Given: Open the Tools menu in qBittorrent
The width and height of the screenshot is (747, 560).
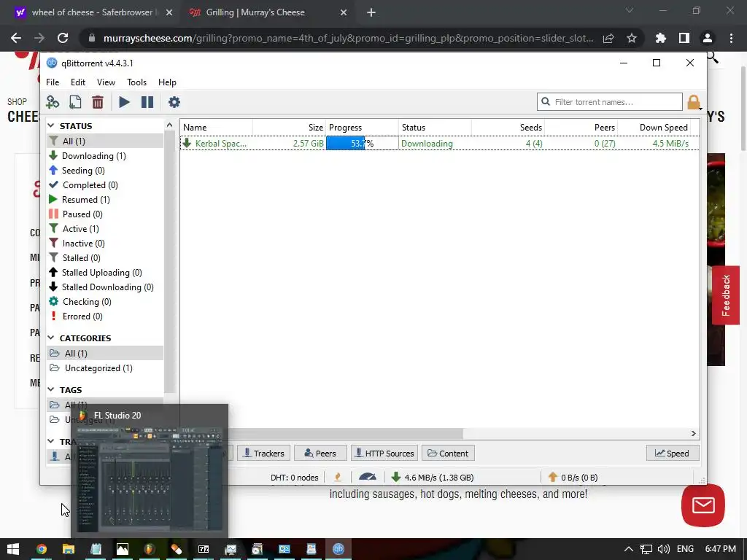Looking at the screenshot, I should pos(136,82).
